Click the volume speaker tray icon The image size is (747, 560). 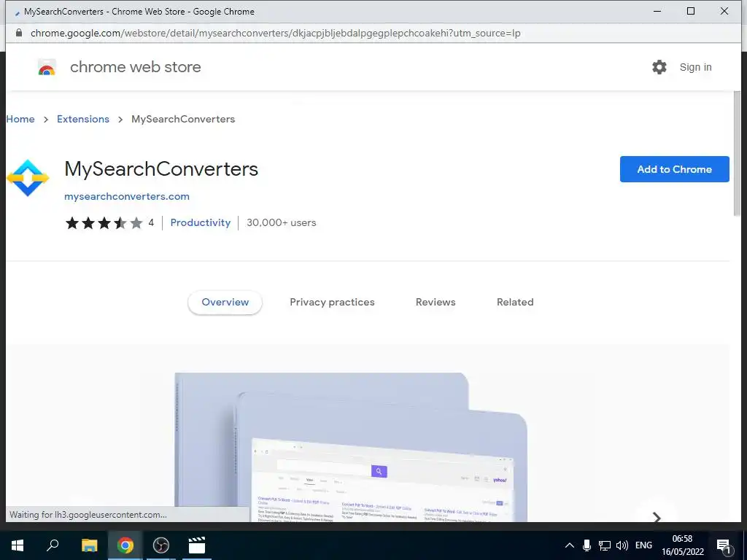(x=622, y=545)
